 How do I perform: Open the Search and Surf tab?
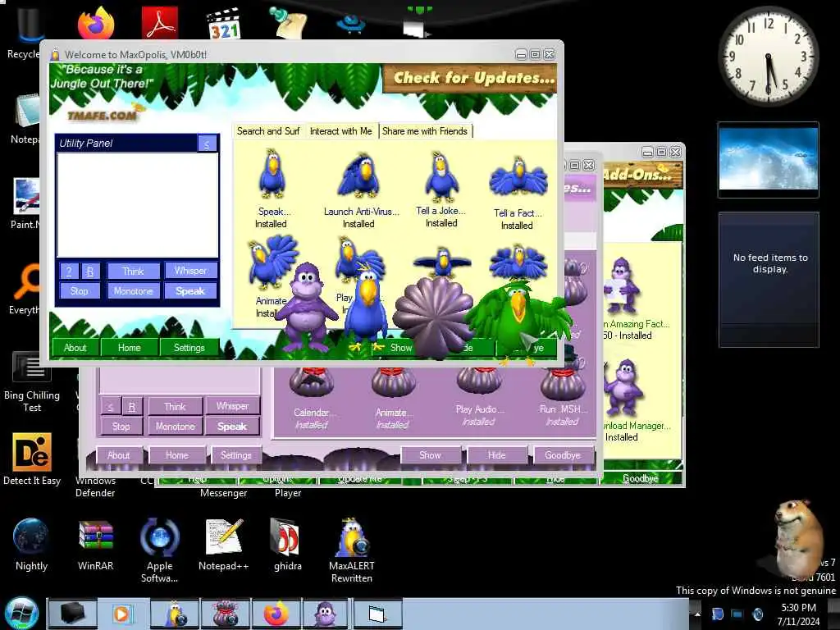268,131
